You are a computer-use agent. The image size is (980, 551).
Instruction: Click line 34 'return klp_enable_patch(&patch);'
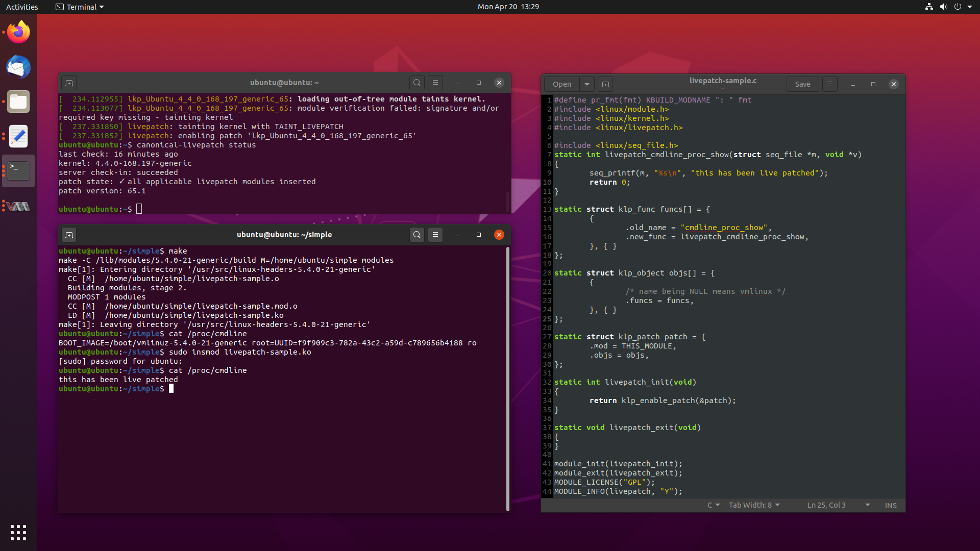coord(663,400)
